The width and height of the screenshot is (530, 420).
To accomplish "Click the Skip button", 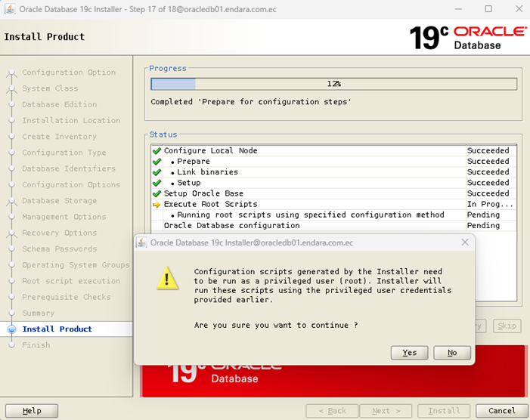I will [507, 326].
